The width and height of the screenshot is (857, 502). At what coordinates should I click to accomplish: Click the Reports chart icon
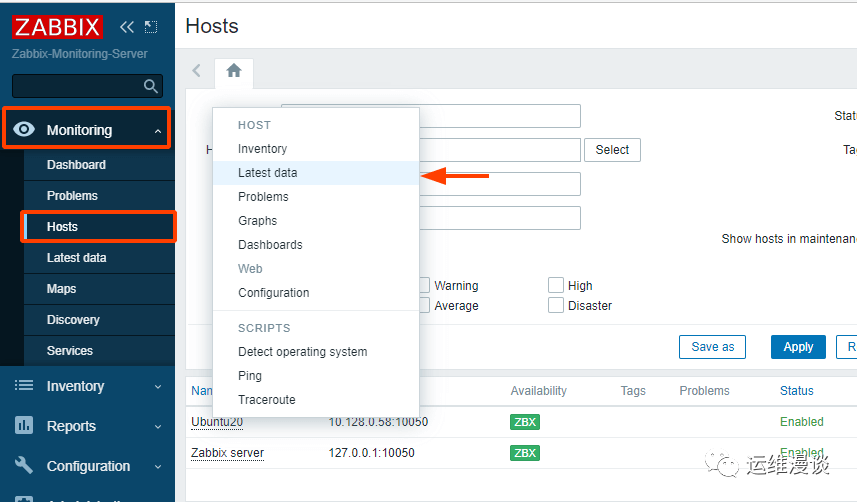point(24,425)
